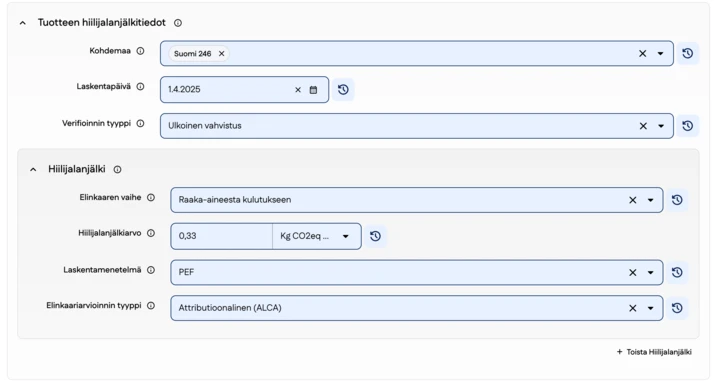Open Kohdemaa dropdown list

coord(660,54)
